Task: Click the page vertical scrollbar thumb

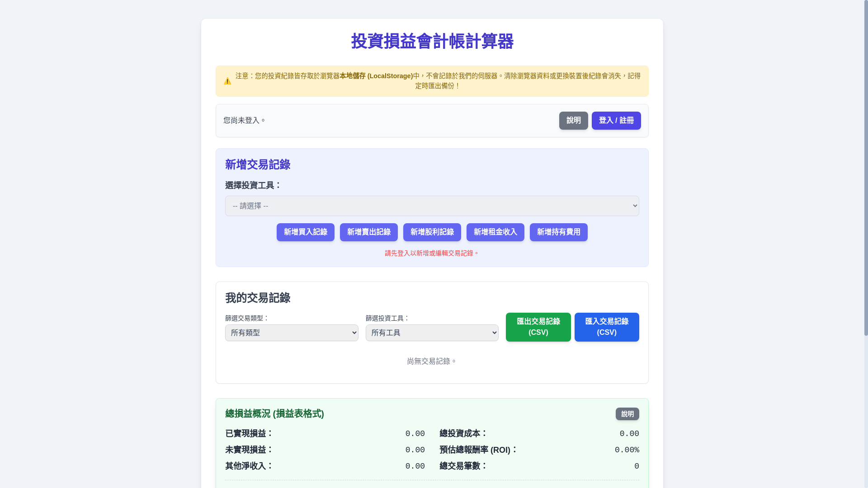Action: pyautogui.click(x=866, y=168)
